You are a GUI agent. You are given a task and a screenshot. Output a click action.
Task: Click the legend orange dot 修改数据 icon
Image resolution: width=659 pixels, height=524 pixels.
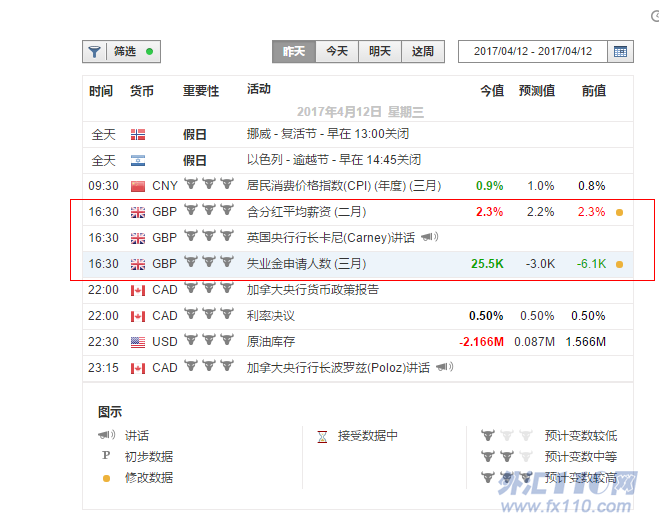(x=106, y=478)
